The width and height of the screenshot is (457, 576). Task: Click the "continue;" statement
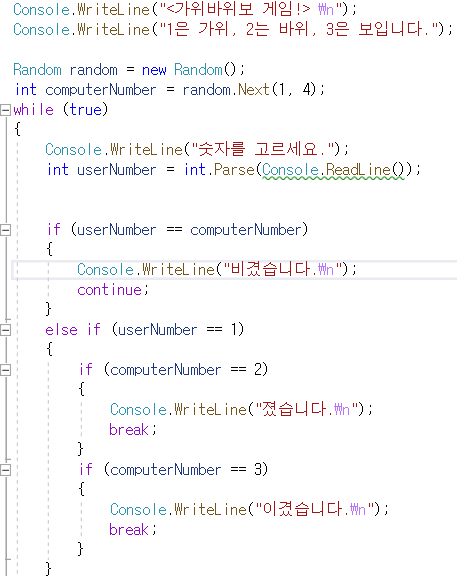tap(113, 290)
